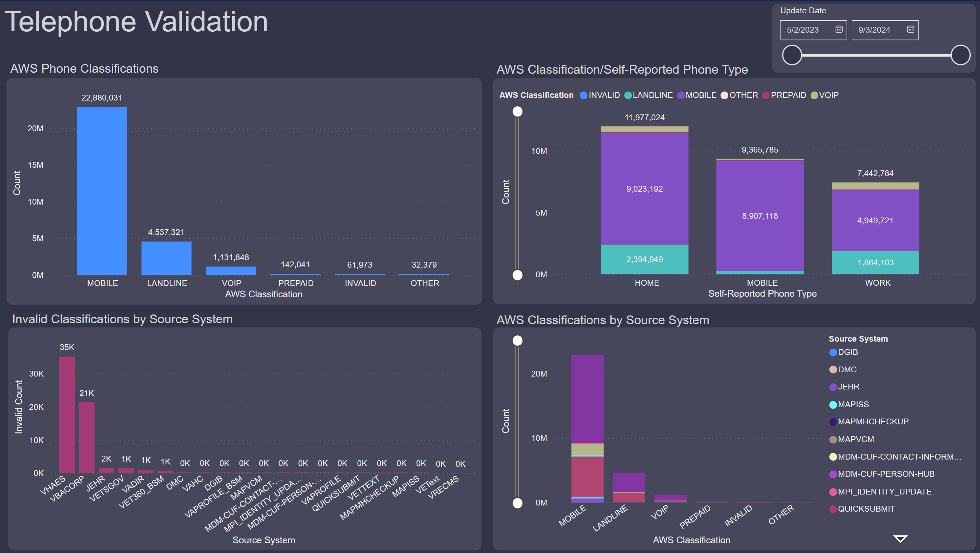
Task: Open the start date calendar picker icon
Action: tap(838, 30)
